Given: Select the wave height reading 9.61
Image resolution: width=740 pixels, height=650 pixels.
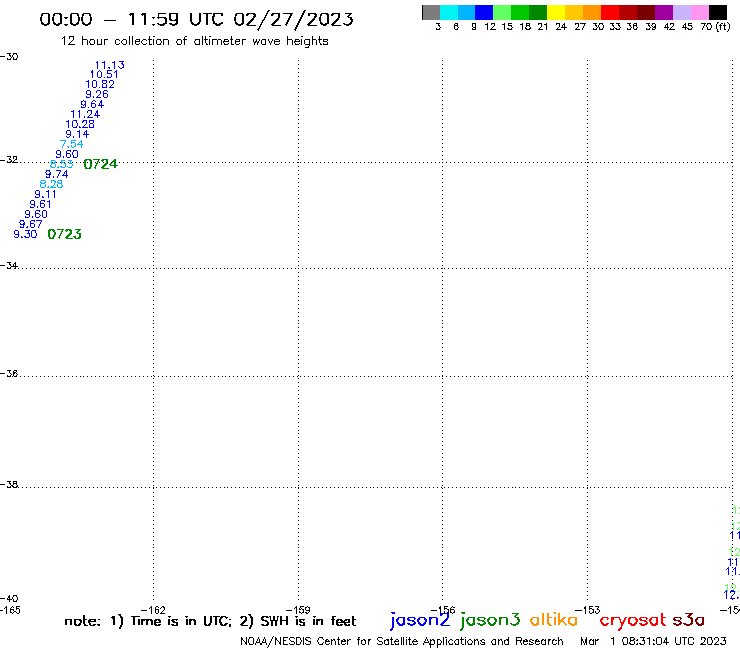Looking at the screenshot, I should point(40,204).
